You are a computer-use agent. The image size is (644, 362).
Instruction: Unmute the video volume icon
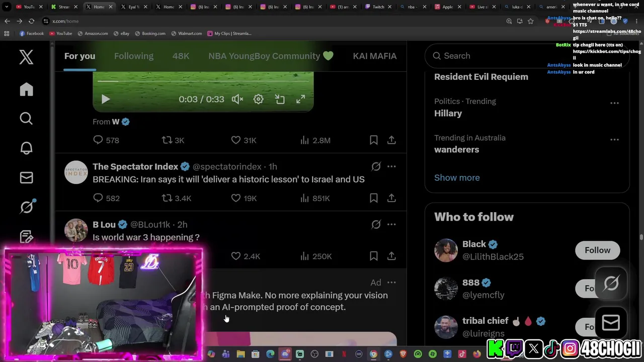pos(237,99)
